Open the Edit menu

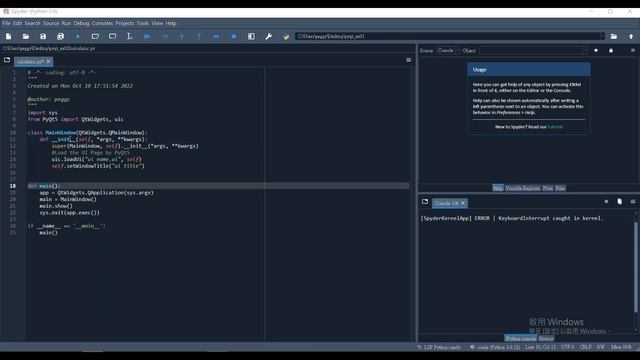17,23
